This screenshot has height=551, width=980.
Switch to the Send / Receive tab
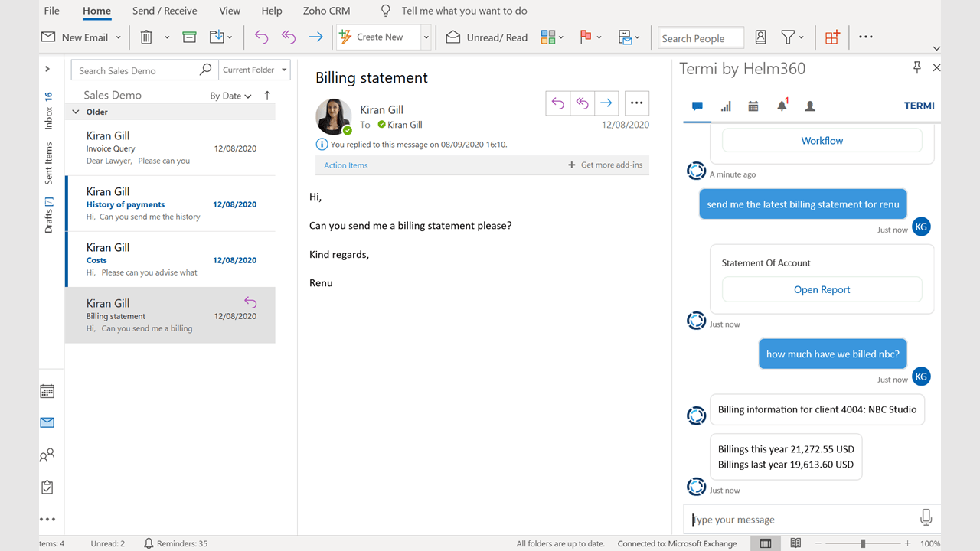tap(165, 11)
